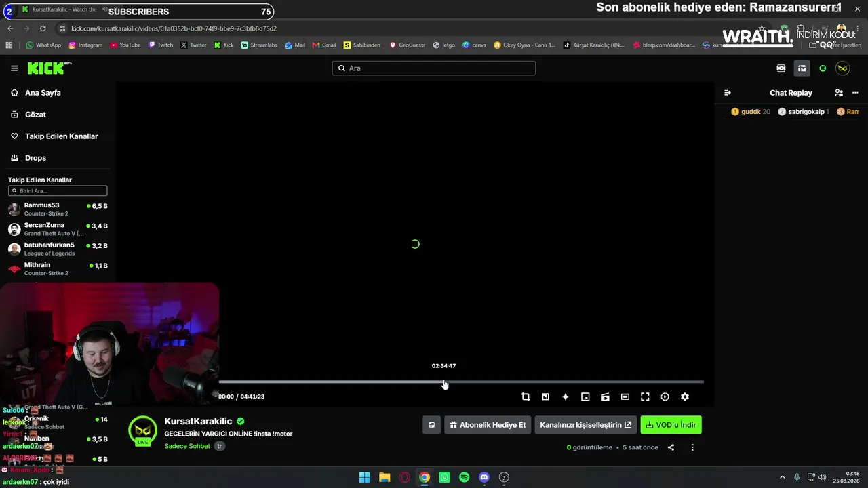Click the KursatKarakilic channel name

tap(198, 422)
